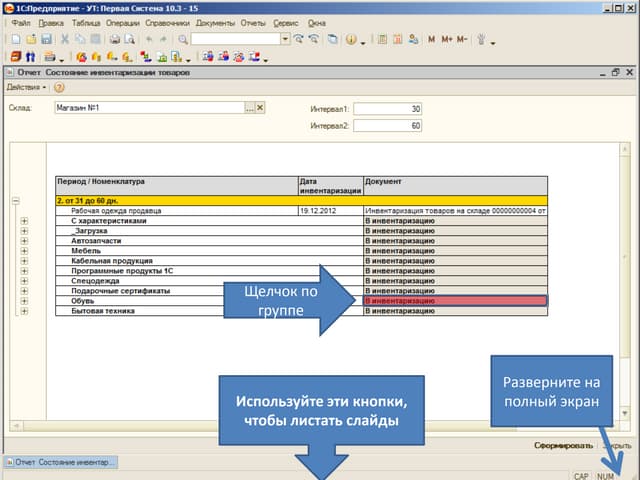Viewport: 640px width, 480px height.
Task: Open the Справочники menu
Action: (x=167, y=23)
